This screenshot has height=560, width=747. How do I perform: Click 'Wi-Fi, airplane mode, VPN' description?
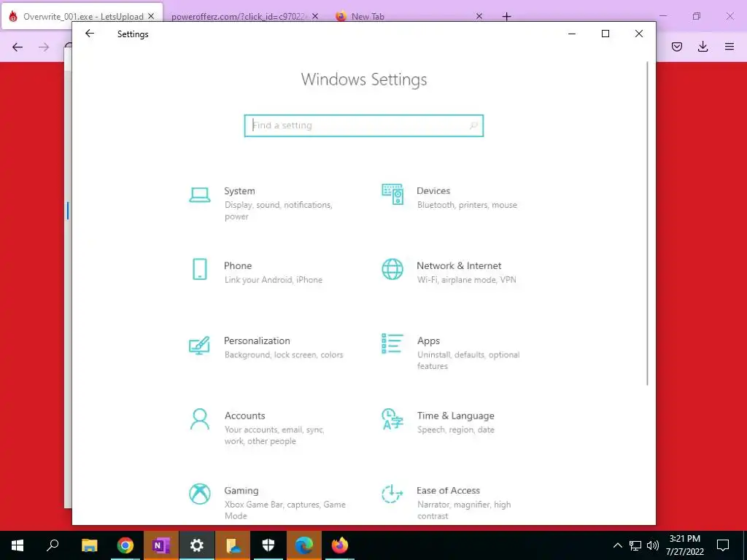pos(466,280)
